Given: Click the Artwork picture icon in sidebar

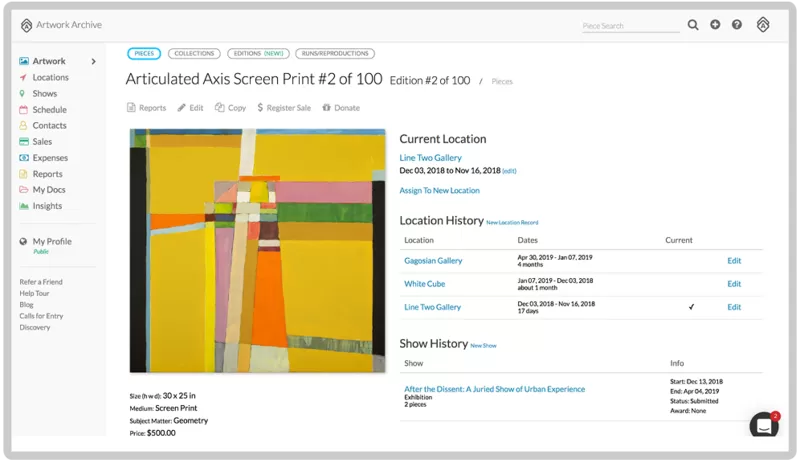Looking at the screenshot, I should 23,61.
